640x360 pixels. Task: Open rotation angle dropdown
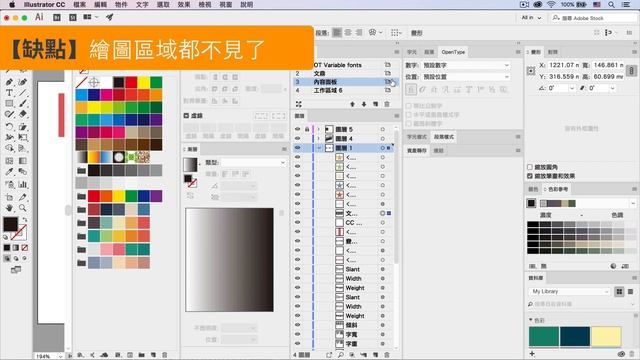tap(572, 88)
